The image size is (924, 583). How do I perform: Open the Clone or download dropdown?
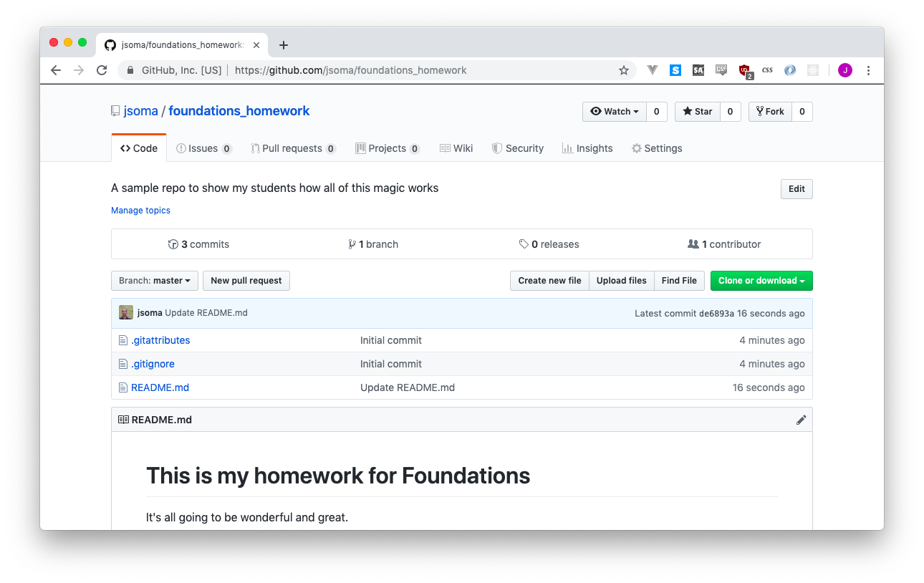[761, 281]
